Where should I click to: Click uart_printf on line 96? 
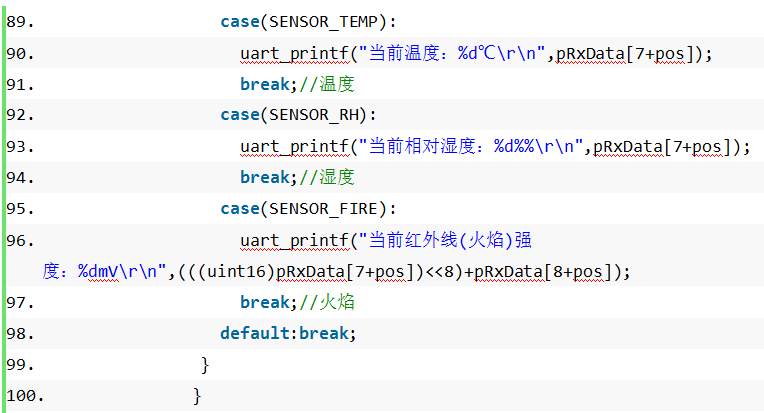click(295, 241)
